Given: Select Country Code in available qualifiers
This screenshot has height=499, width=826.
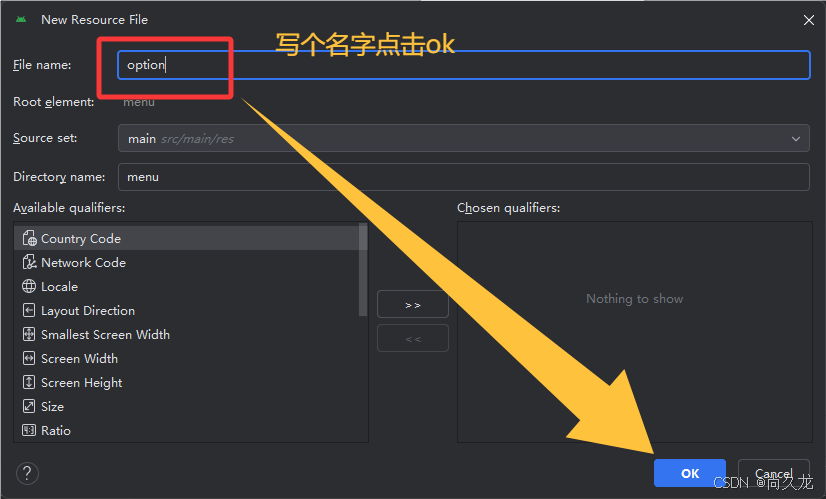Looking at the screenshot, I should [186, 238].
